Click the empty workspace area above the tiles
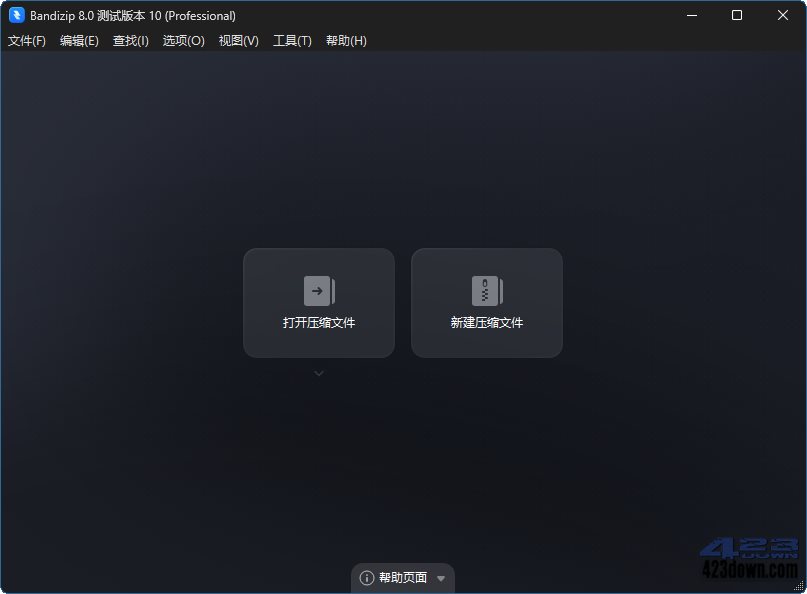The width and height of the screenshot is (807, 594). (400, 150)
